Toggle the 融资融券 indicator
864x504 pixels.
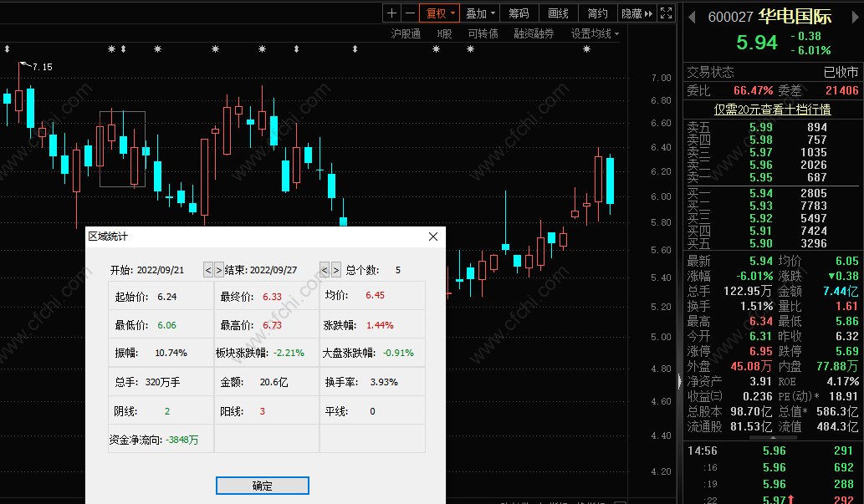[x=534, y=33]
